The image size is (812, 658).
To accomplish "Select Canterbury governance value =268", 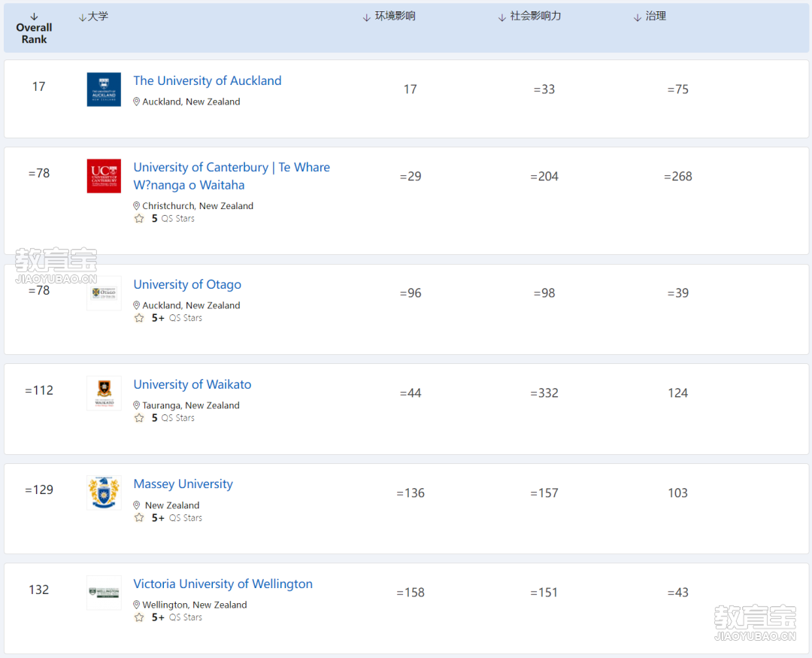I will (x=678, y=177).
